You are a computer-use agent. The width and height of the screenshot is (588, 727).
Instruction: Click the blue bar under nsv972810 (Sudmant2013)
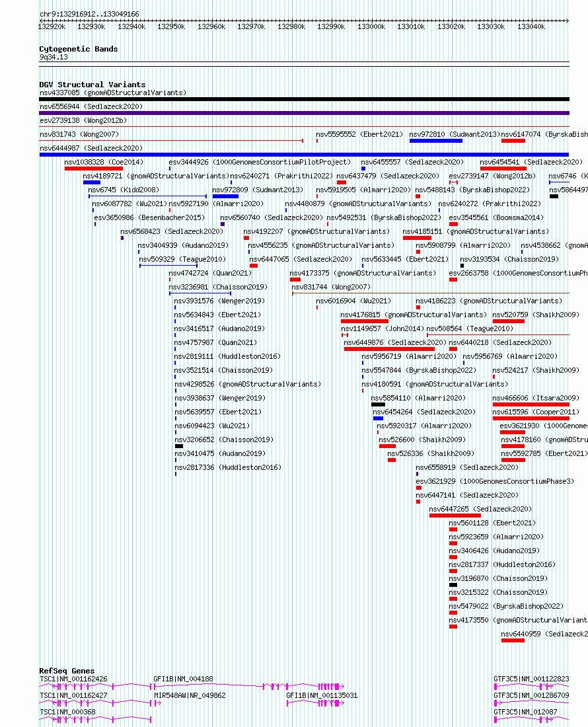click(436, 141)
